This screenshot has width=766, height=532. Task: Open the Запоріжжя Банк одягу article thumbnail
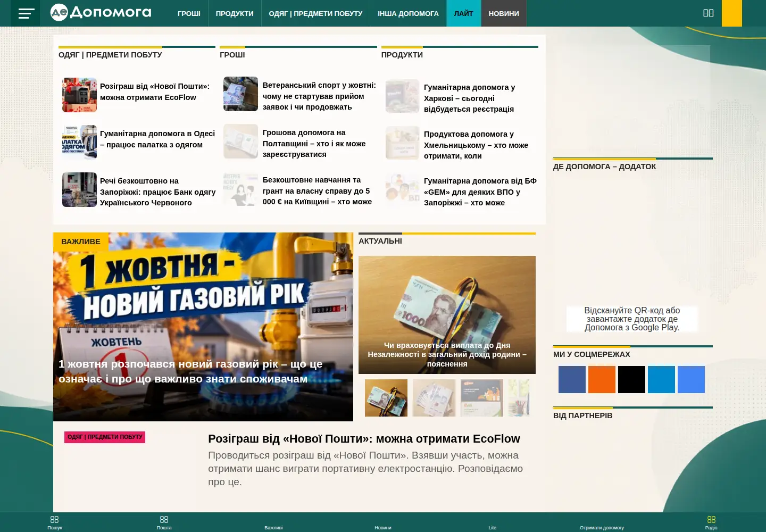tap(79, 189)
